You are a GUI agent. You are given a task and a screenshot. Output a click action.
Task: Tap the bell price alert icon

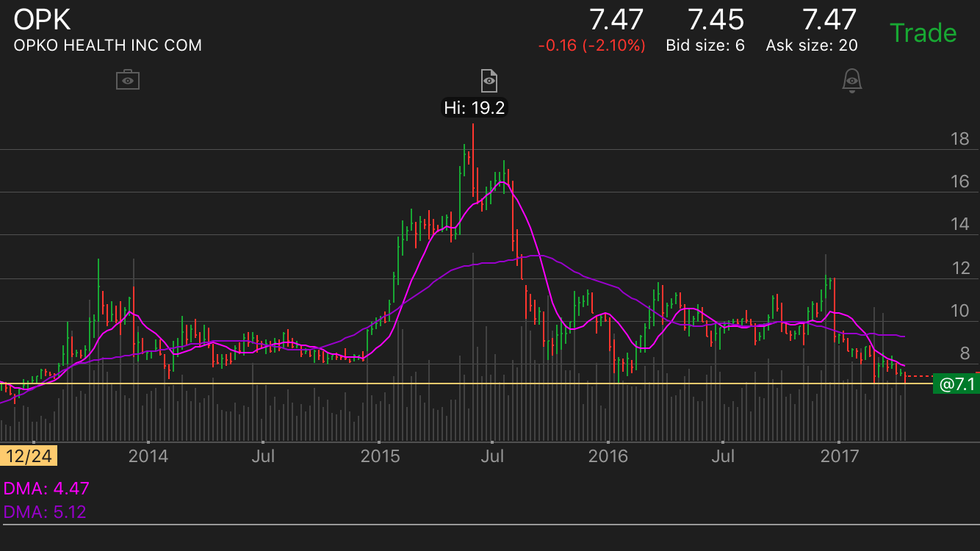coord(851,79)
